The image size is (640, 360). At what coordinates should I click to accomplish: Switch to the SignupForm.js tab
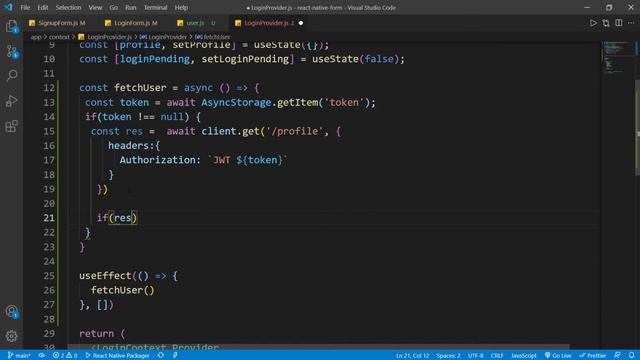58,23
